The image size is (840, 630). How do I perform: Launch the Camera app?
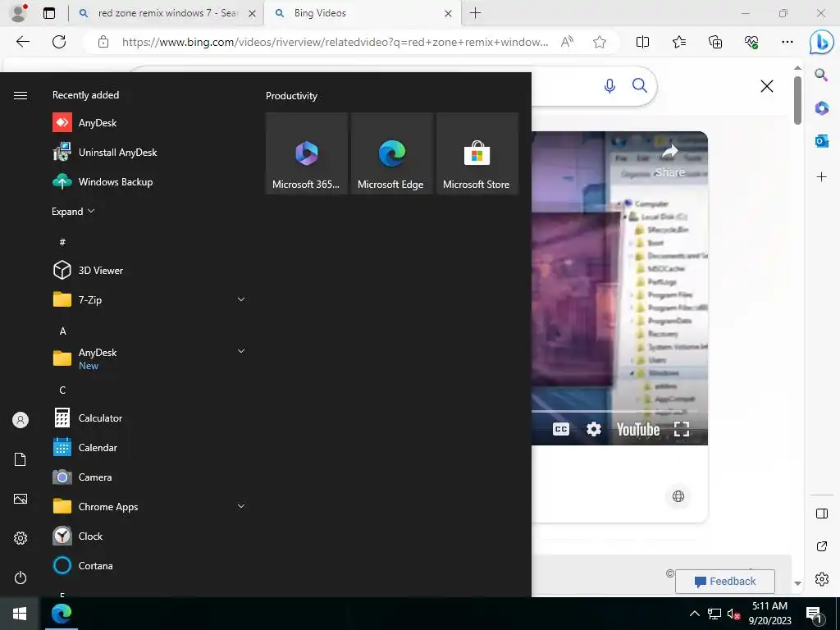pyautogui.click(x=83, y=477)
